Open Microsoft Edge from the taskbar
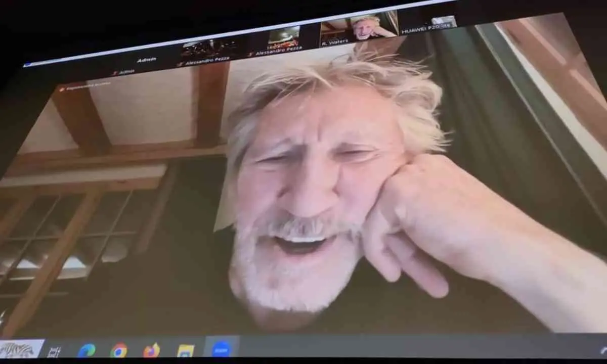607x364 pixels. [x=86, y=350]
